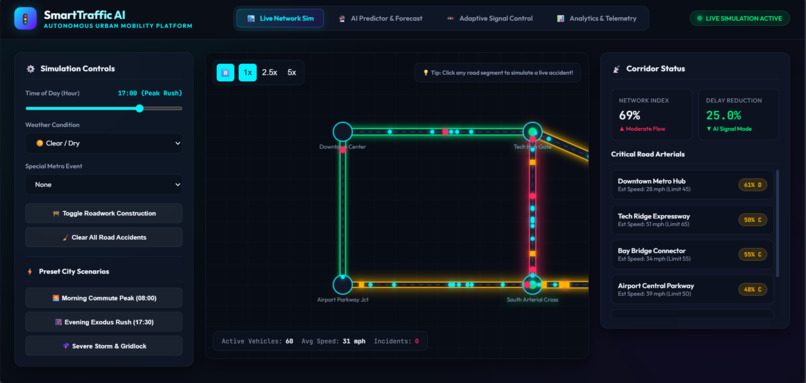Select the Downtown Metro Hub arterial row
The height and width of the screenshot is (383, 806).
(692, 185)
